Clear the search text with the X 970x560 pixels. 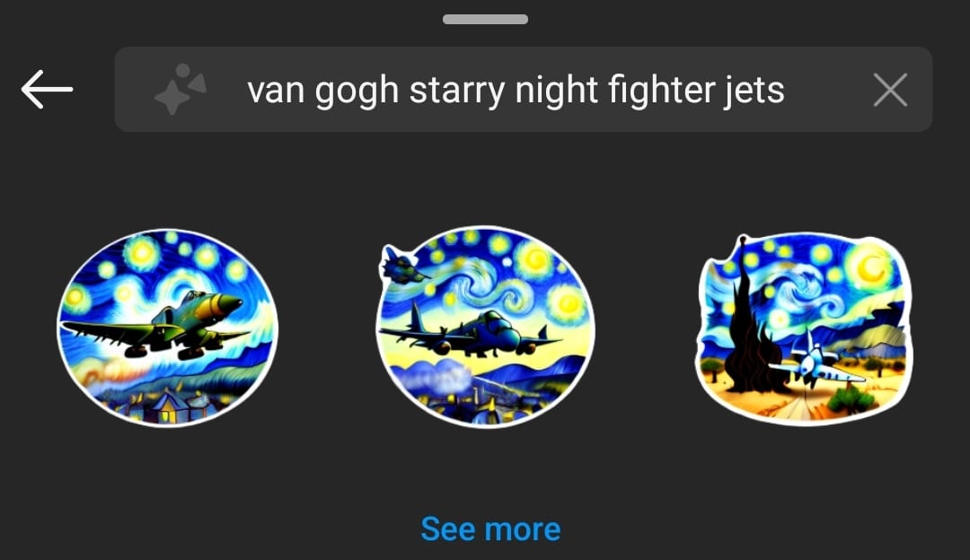890,90
